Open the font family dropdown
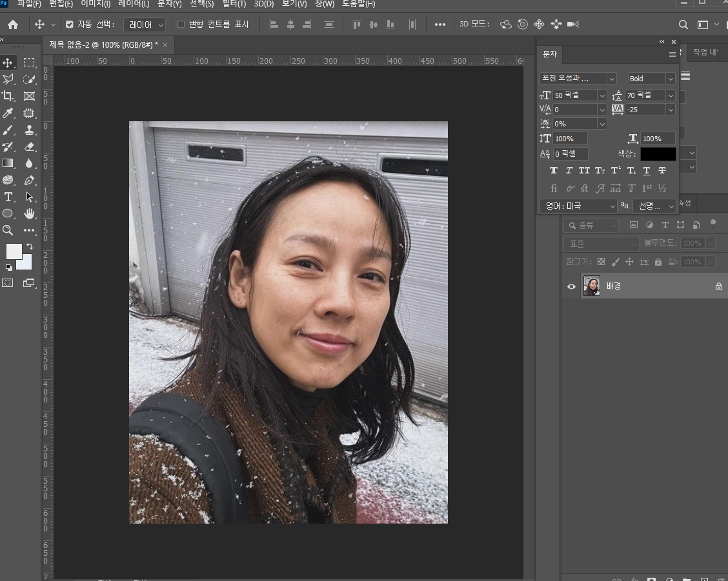The width and height of the screenshot is (728, 581). [612, 79]
